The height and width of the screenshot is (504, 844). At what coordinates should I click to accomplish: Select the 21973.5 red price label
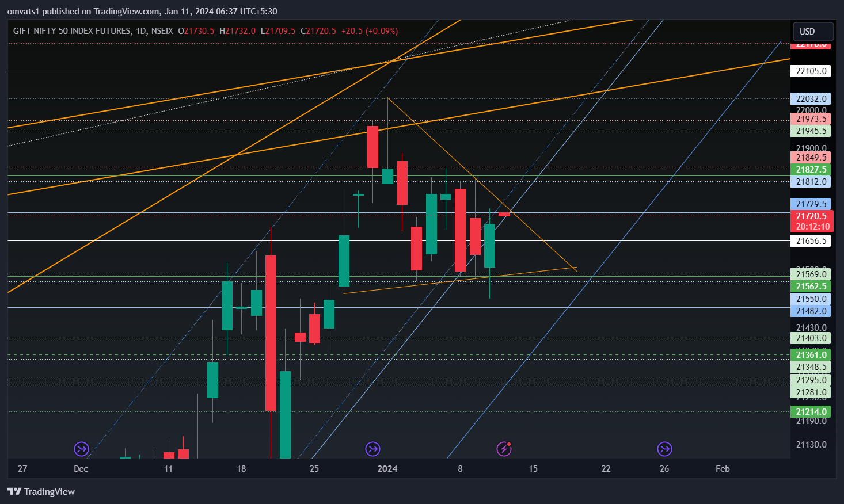click(x=811, y=119)
